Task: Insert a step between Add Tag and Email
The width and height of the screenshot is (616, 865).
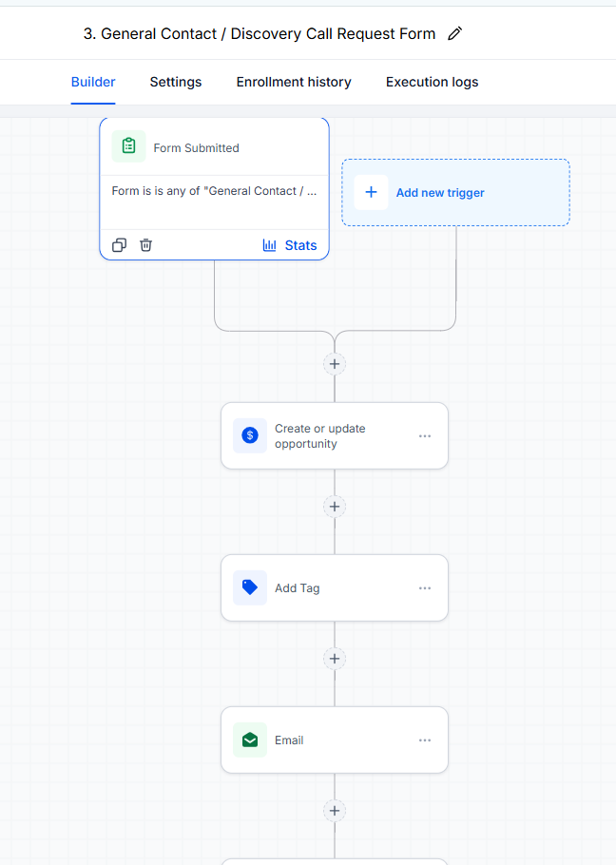Action: click(x=335, y=659)
